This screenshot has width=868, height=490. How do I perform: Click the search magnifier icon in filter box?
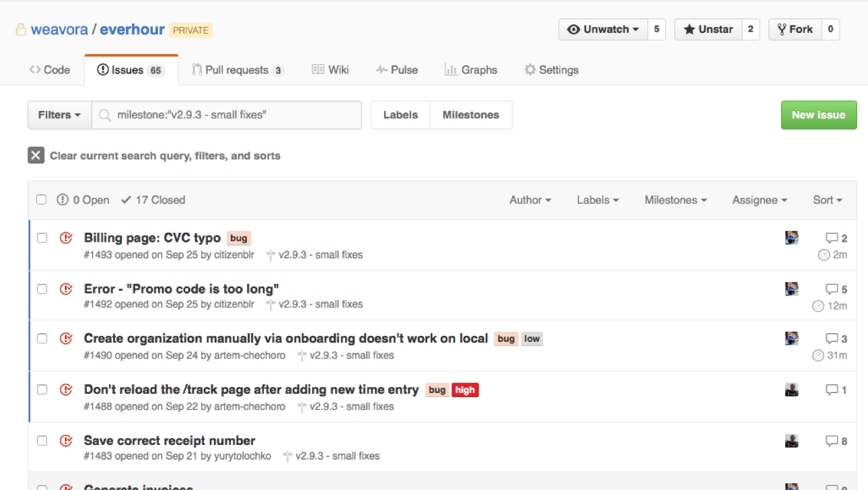point(104,115)
